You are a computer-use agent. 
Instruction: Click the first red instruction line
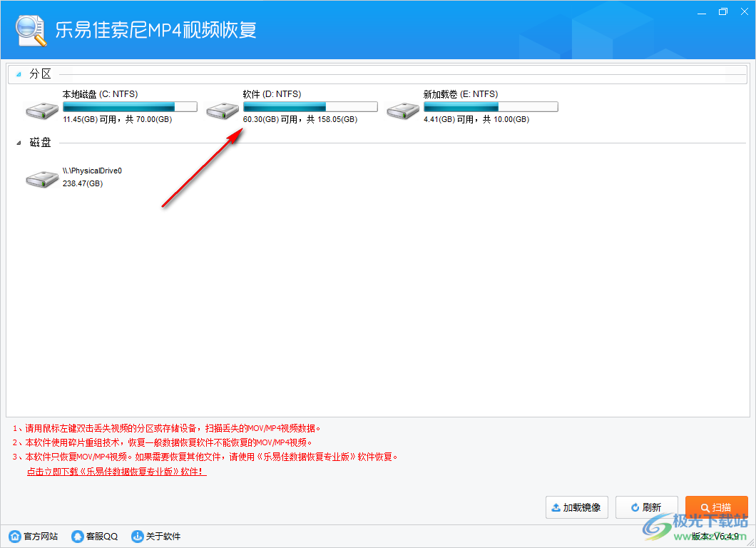(x=167, y=428)
